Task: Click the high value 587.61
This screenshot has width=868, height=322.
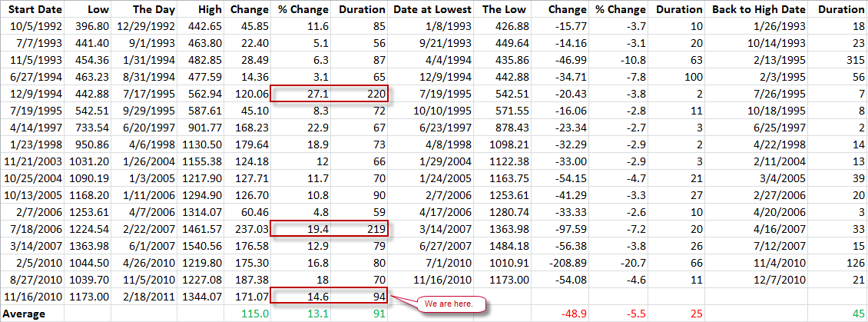Action: point(204,109)
